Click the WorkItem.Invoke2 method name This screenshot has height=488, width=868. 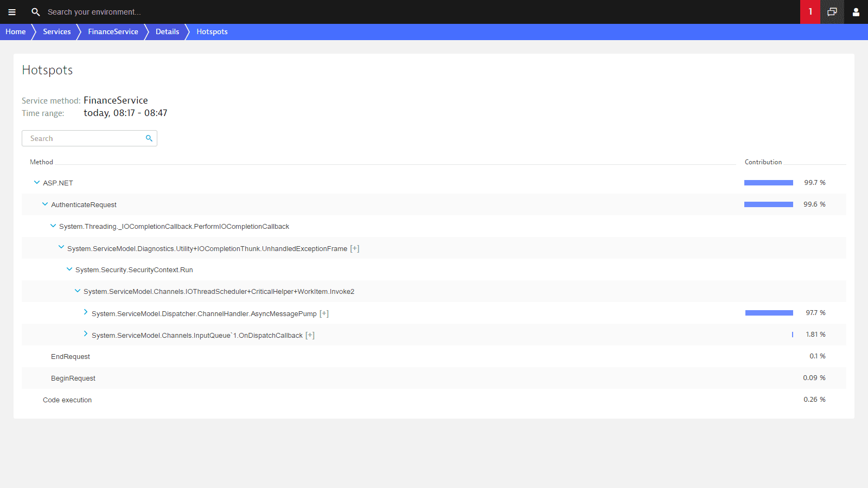pos(219,292)
